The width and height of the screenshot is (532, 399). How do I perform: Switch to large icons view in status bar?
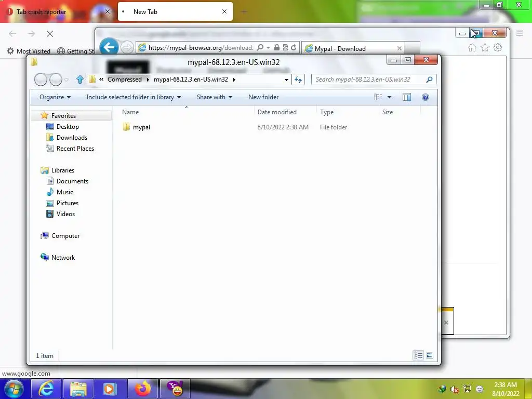[x=430, y=355]
